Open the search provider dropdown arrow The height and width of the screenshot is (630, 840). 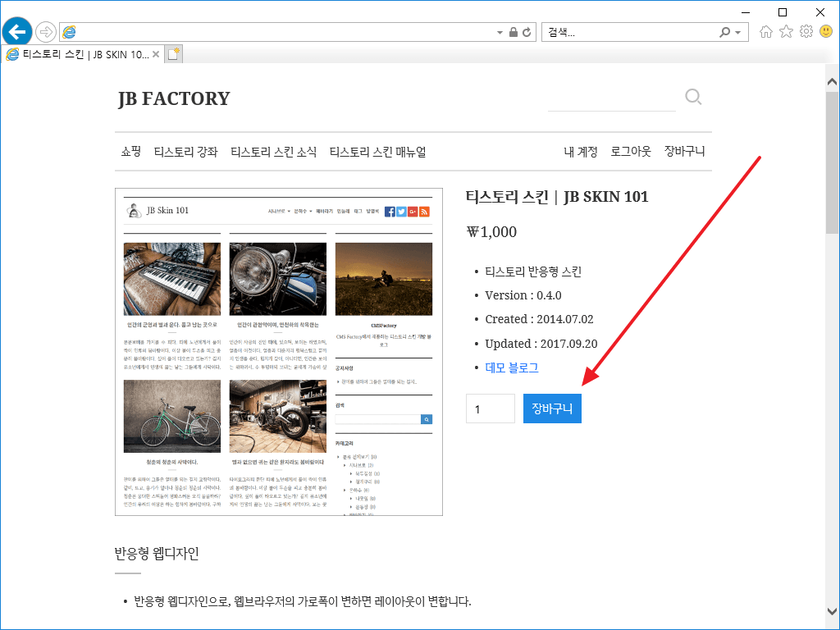[737, 33]
